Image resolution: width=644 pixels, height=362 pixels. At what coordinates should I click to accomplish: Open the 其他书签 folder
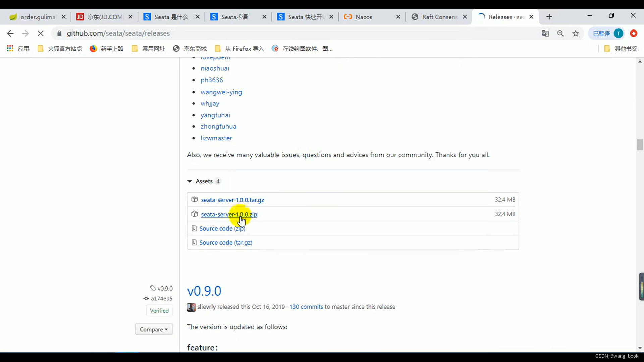(621, 49)
